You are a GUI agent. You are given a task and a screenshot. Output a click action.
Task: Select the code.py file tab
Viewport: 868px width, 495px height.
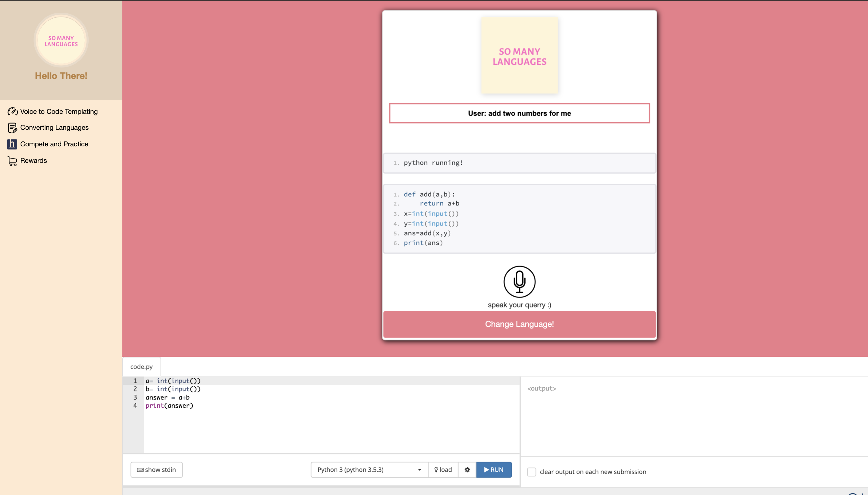(x=141, y=366)
